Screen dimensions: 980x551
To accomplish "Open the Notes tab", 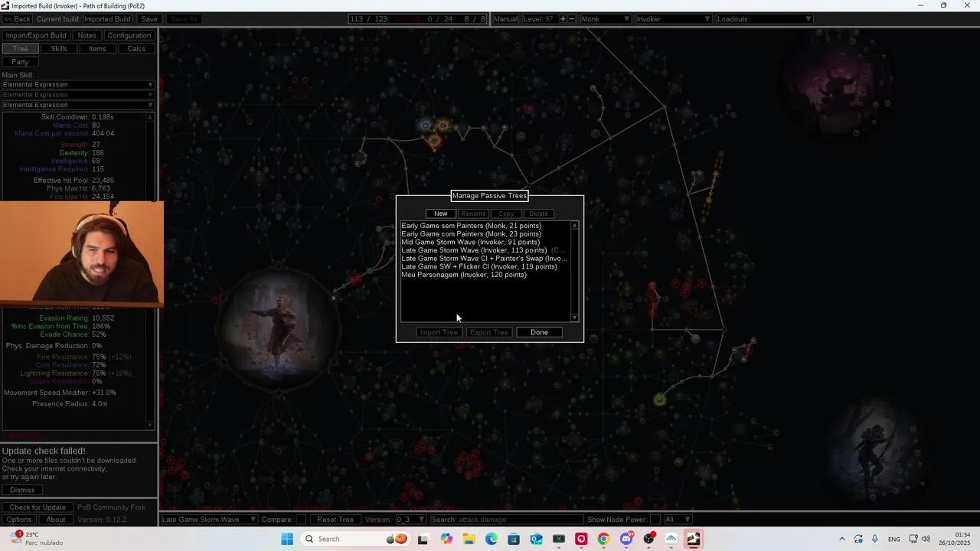I will click(x=87, y=35).
